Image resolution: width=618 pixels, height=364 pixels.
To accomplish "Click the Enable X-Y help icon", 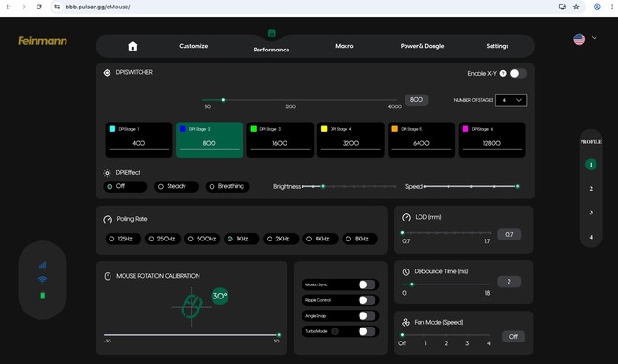I will 503,73.
